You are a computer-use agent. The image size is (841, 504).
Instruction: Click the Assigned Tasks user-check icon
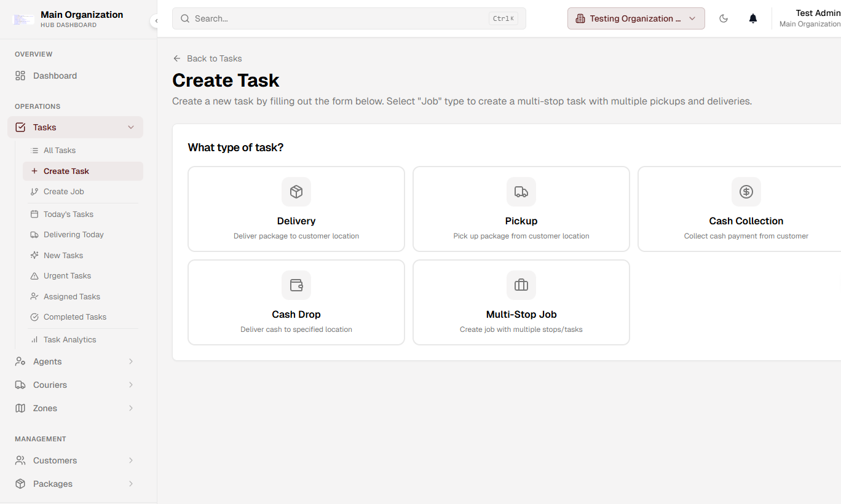pos(34,297)
